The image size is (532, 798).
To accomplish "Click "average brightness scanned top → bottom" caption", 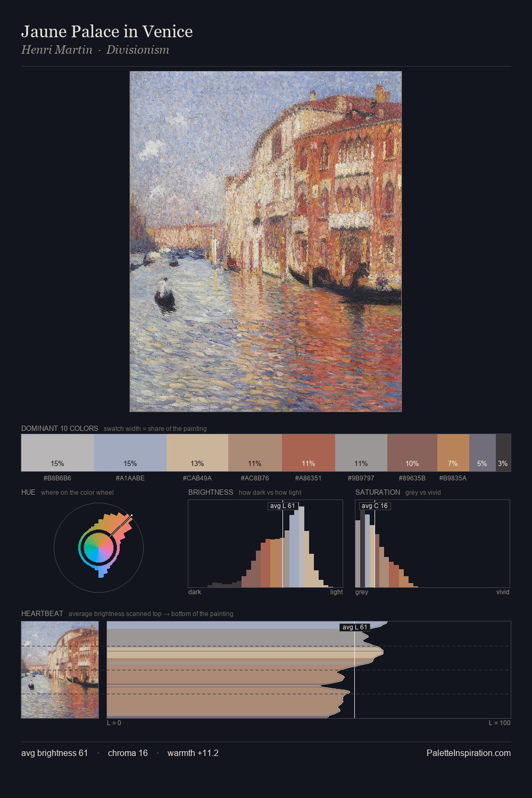I will [151, 614].
